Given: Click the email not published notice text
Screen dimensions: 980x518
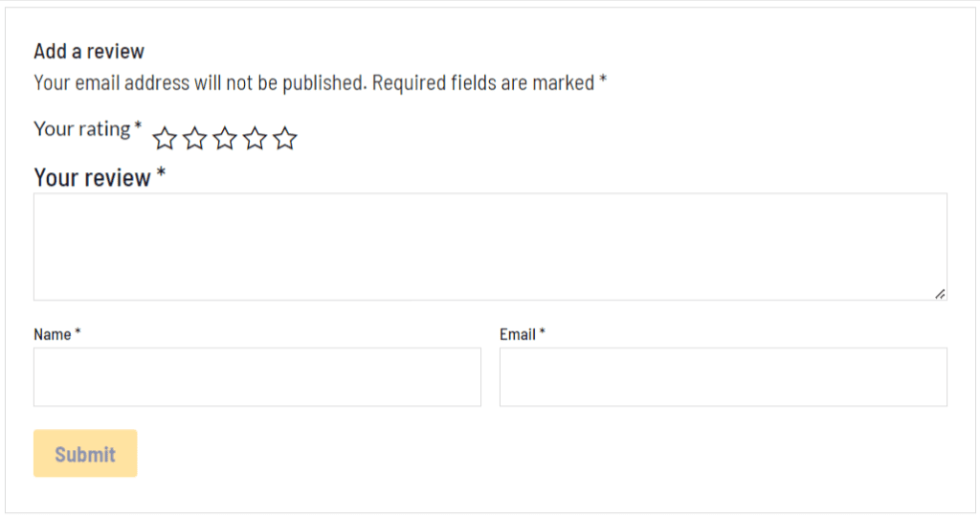Looking at the screenshot, I should point(200,82).
